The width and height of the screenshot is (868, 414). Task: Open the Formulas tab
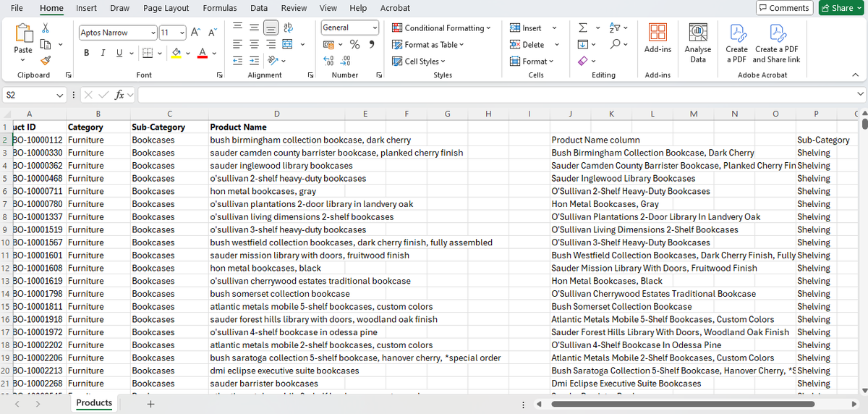(x=220, y=8)
